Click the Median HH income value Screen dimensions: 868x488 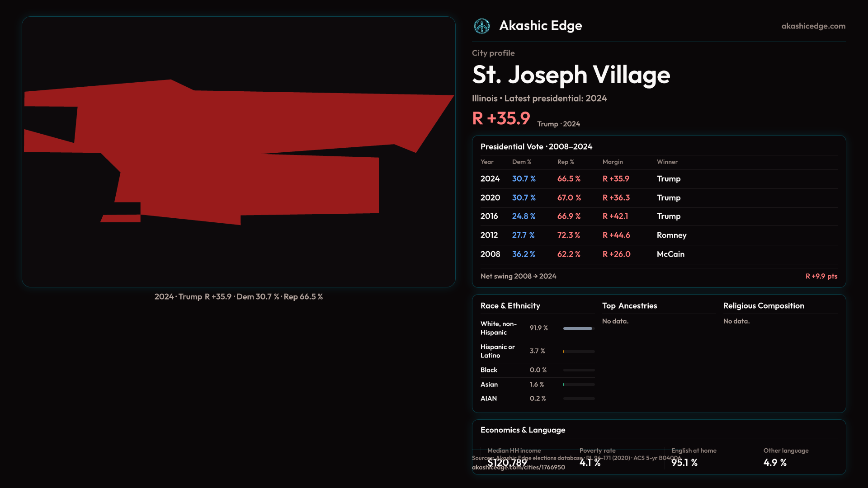pyautogui.click(x=507, y=463)
